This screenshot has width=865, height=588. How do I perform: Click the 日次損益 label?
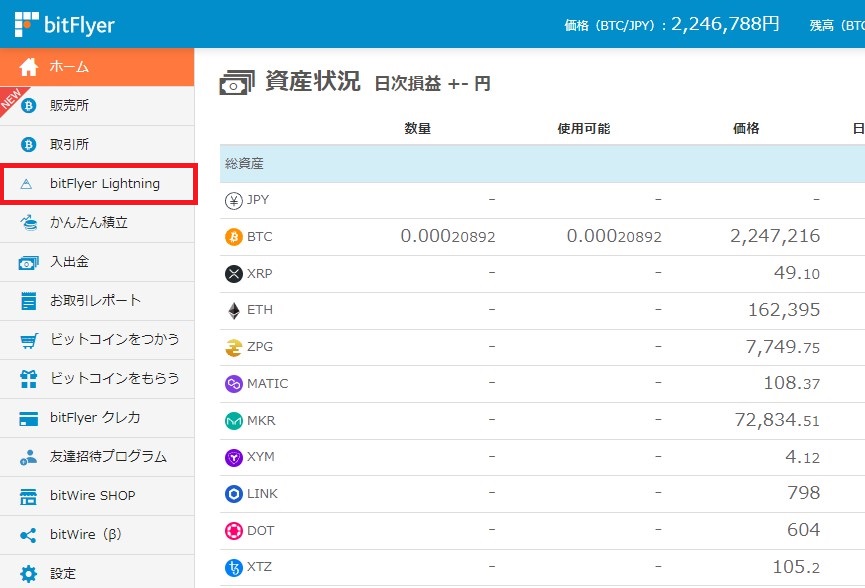point(408,83)
